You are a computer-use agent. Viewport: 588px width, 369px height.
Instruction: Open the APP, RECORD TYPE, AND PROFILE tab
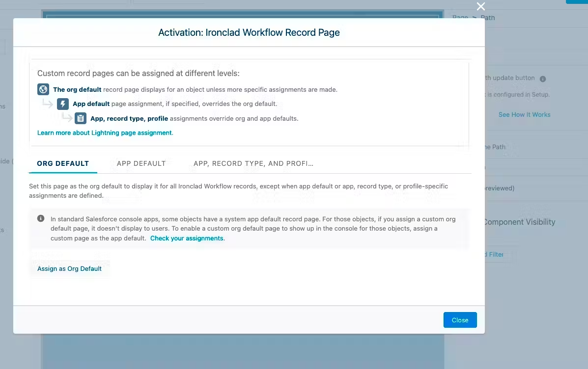tap(253, 163)
